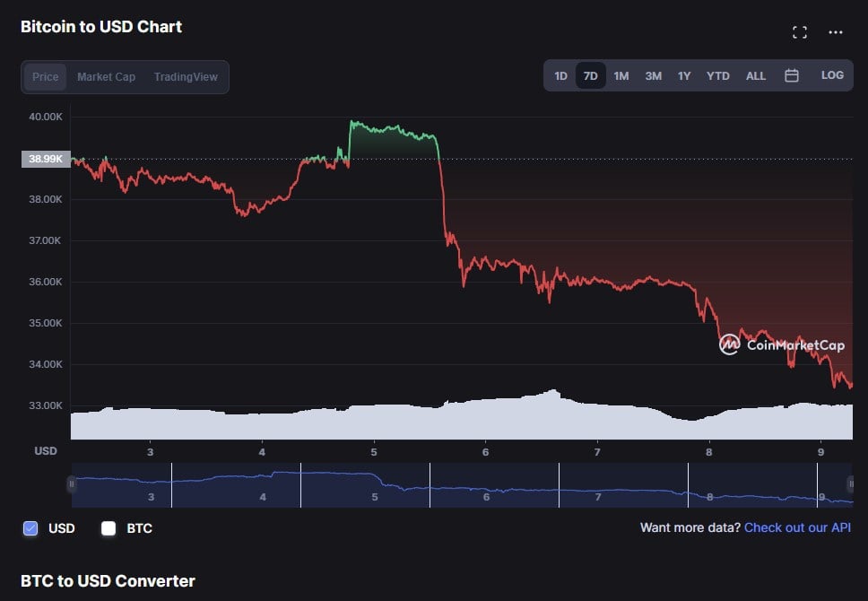Enable the BTC checkbox
The height and width of the screenshot is (601, 868).
(108, 528)
